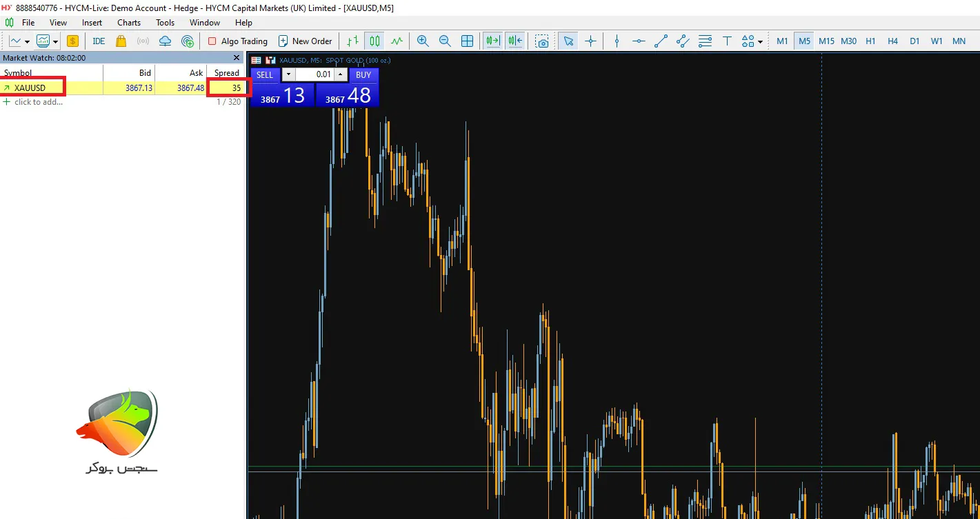Viewport: 980px width, 519px height.
Task: Enable chart auto scroll
Action: [x=491, y=41]
